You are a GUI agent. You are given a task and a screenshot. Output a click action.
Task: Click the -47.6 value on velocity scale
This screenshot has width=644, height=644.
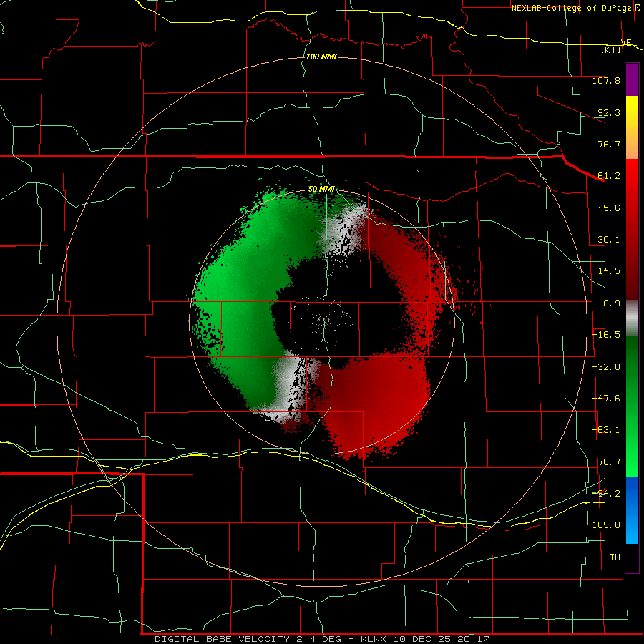(607, 399)
